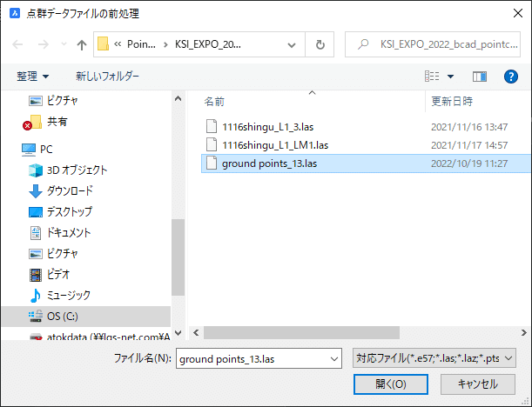532x407 pixels.
Task: Open ピクチャ folder under PC
Action: (54, 253)
